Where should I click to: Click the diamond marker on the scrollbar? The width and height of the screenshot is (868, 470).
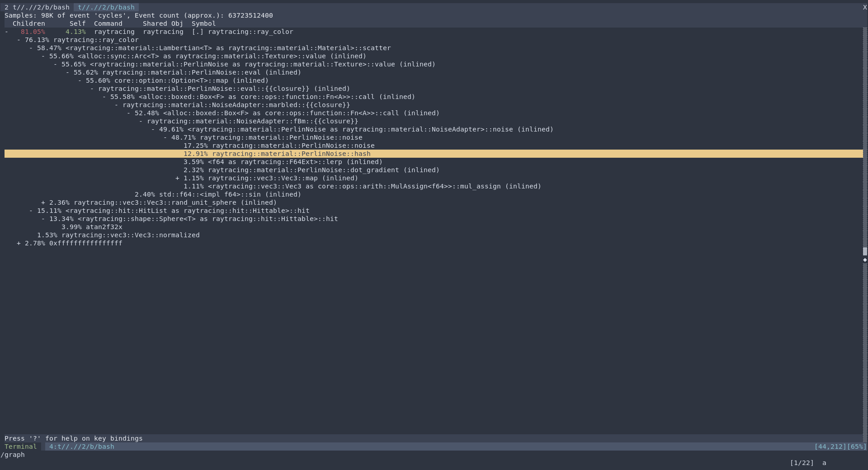[x=865, y=260]
